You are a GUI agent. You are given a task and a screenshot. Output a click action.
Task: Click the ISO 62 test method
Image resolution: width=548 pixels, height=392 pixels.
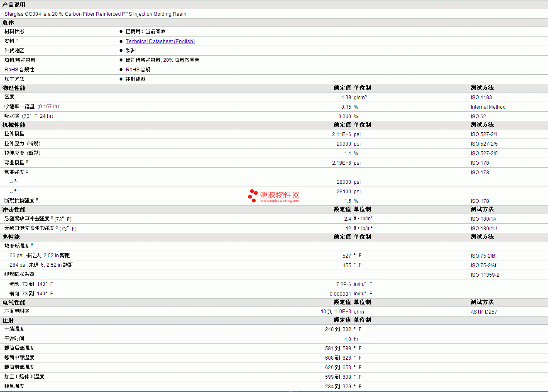pos(478,117)
